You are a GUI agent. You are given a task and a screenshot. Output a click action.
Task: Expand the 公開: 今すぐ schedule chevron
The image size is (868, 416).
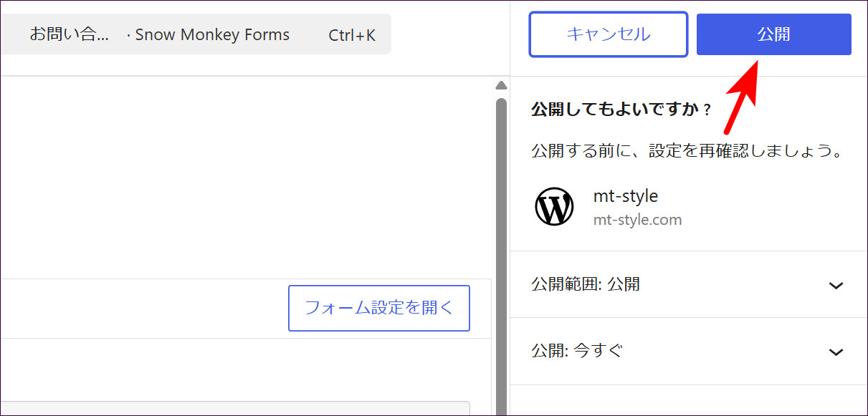(836, 352)
